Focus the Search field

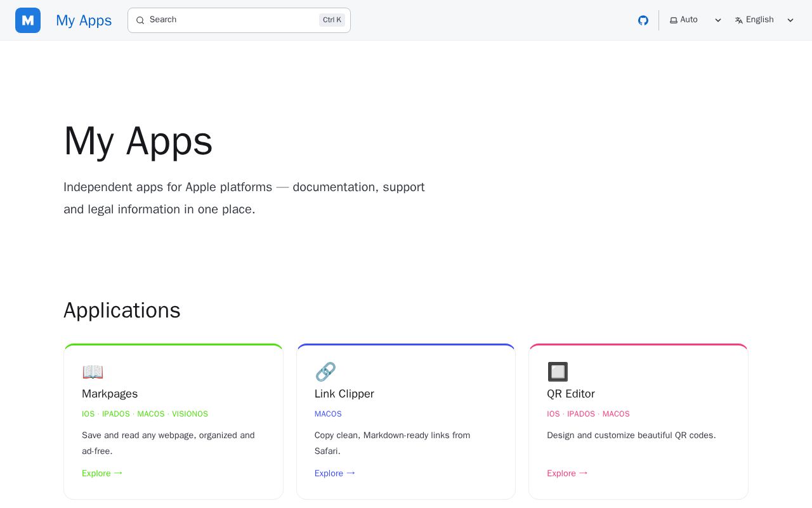click(x=239, y=20)
